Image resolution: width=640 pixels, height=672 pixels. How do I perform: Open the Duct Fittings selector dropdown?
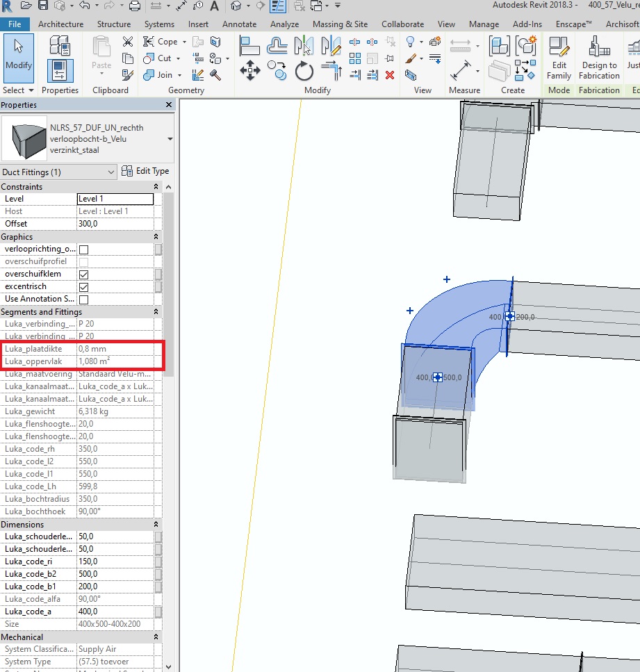111,172
